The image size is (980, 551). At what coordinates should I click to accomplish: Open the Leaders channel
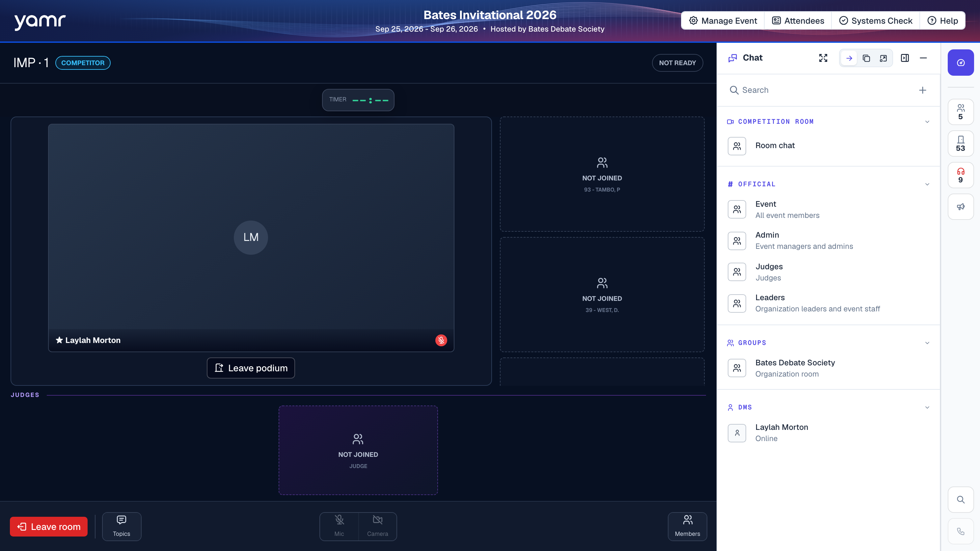(829, 303)
